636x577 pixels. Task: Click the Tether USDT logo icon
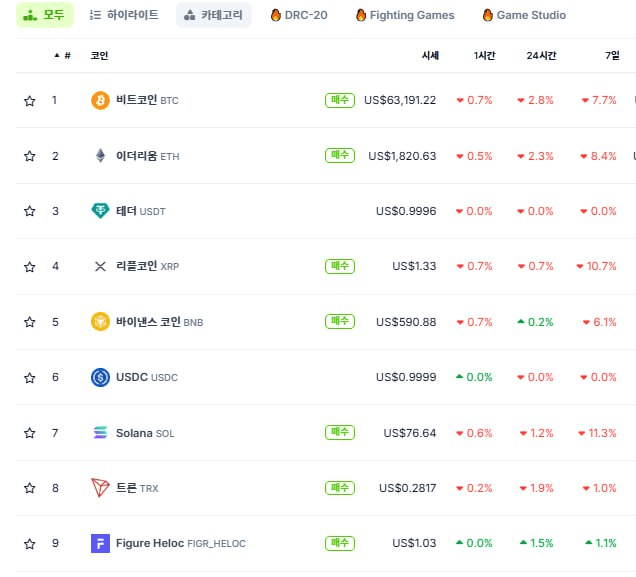pyautogui.click(x=100, y=211)
